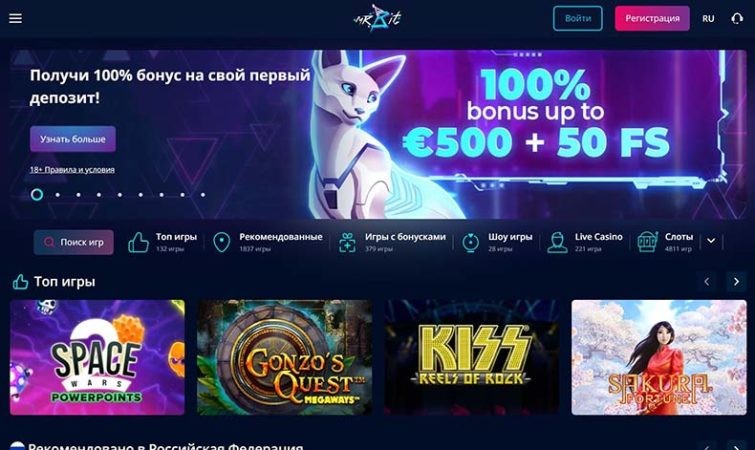Click the Слоты slot machine icon
The width and height of the screenshot is (755, 450).
(647, 242)
